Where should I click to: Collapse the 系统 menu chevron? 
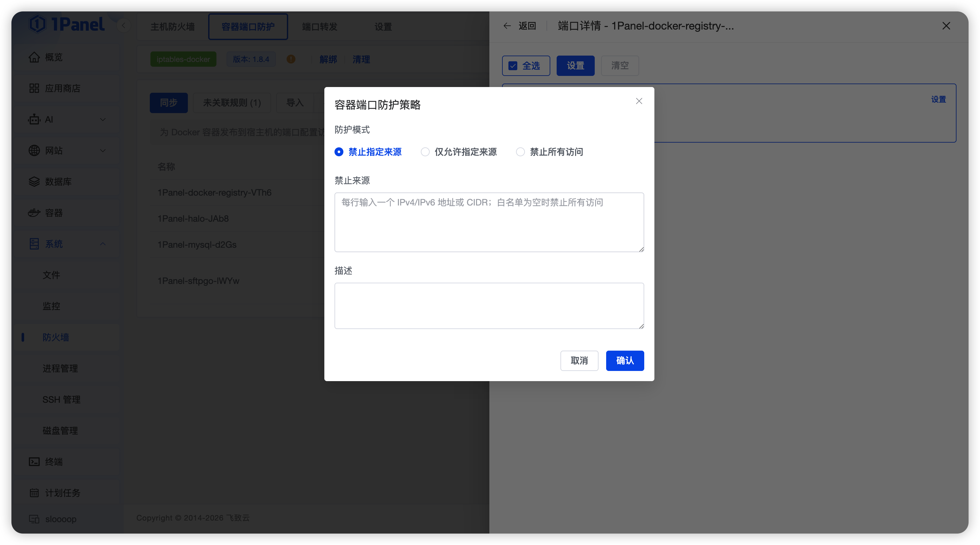(x=103, y=244)
